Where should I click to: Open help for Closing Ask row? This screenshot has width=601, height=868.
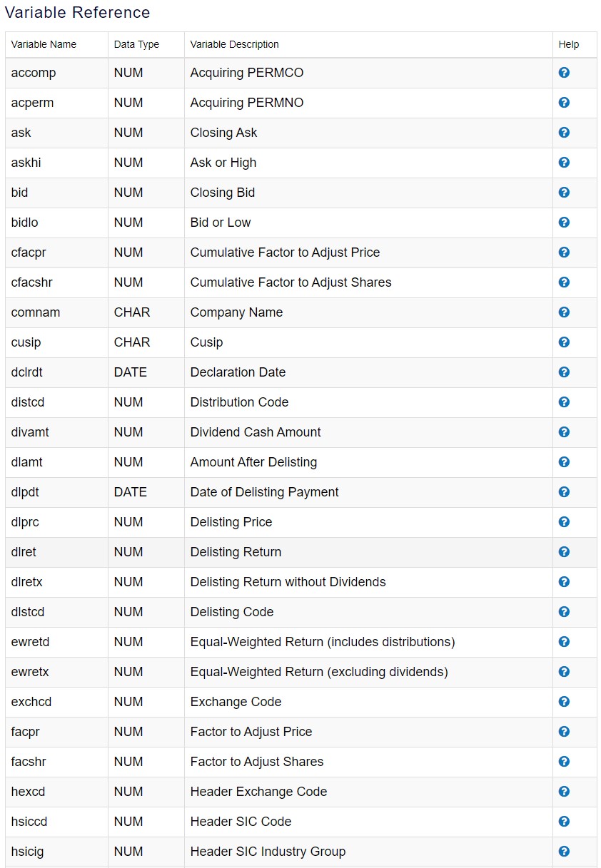(564, 133)
